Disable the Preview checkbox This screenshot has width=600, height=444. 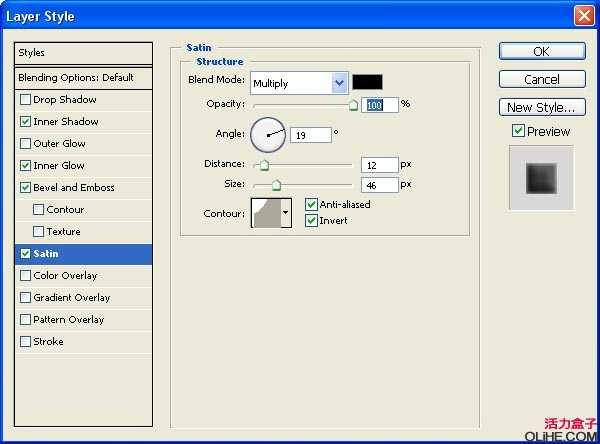pos(518,131)
